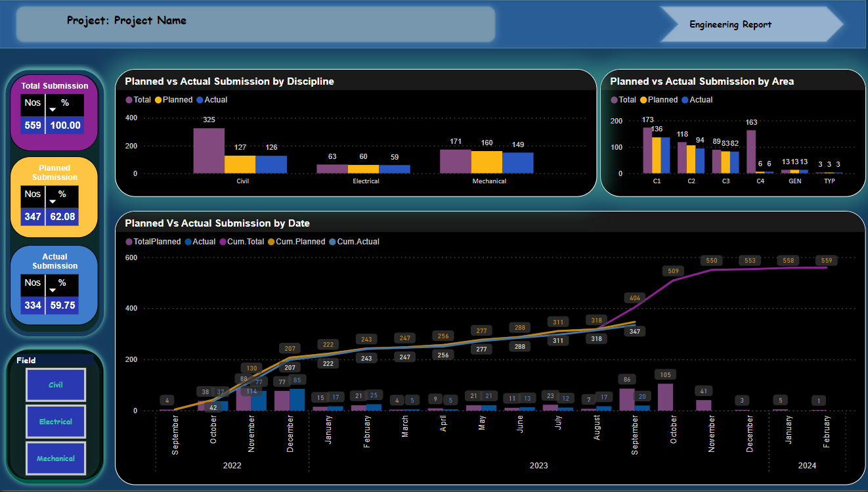Click the sort arrow in the Planned Submission table
868x492 pixels.
coord(53,201)
